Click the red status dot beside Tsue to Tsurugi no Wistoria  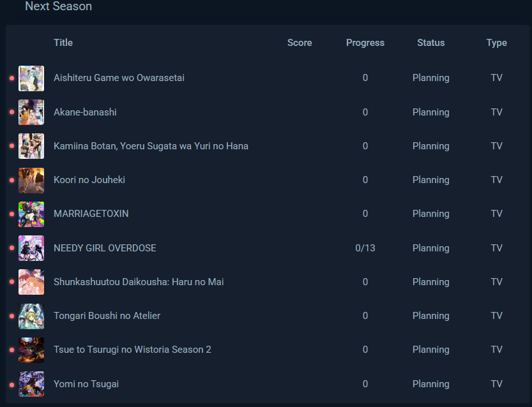point(12,350)
